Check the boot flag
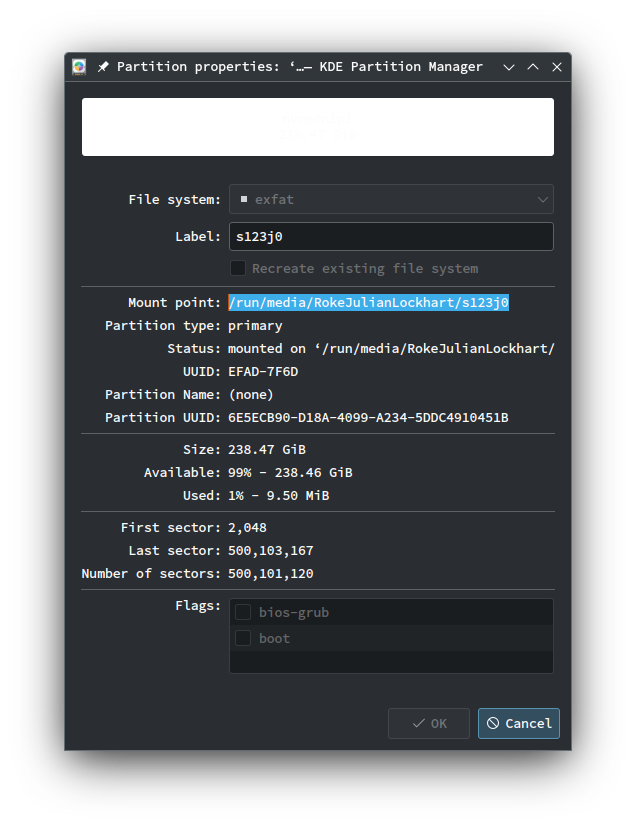636x827 pixels. [x=243, y=638]
